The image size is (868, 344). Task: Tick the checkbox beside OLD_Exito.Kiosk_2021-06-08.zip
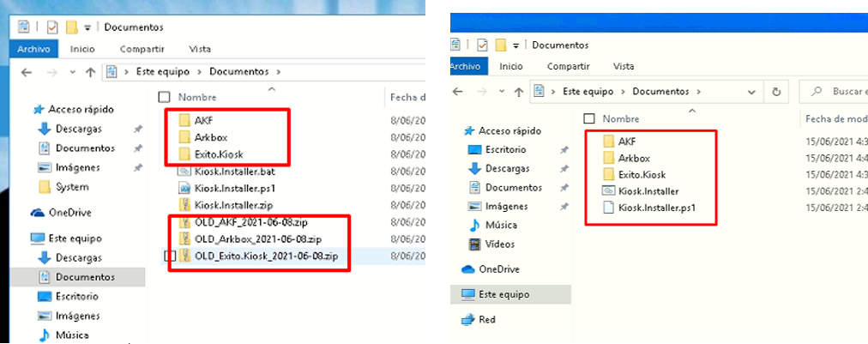tap(170, 256)
